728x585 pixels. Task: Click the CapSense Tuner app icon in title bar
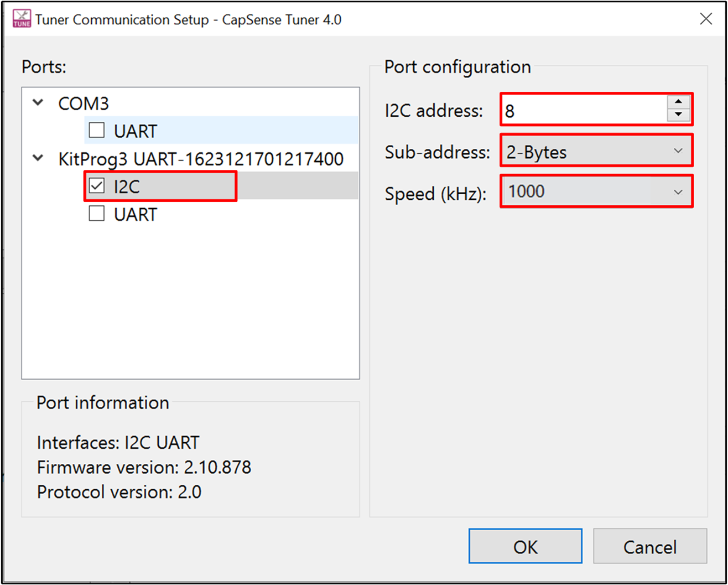[22, 19]
